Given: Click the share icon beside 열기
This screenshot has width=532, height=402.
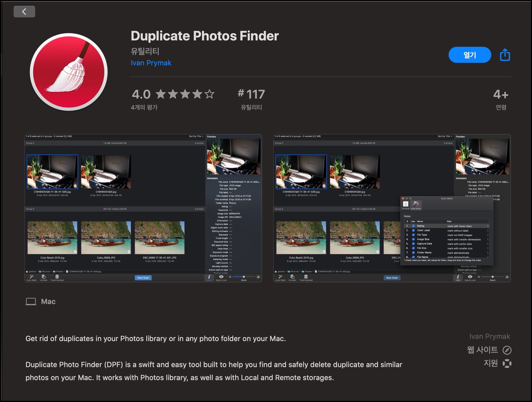Looking at the screenshot, I should click(505, 55).
